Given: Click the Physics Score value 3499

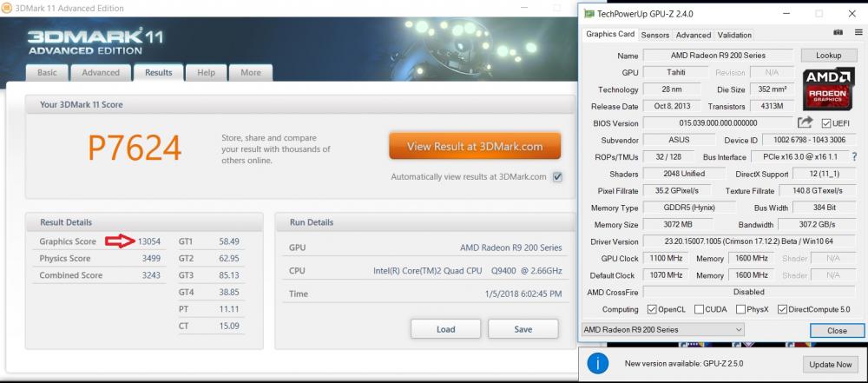Looking at the screenshot, I should (x=151, y=258).
